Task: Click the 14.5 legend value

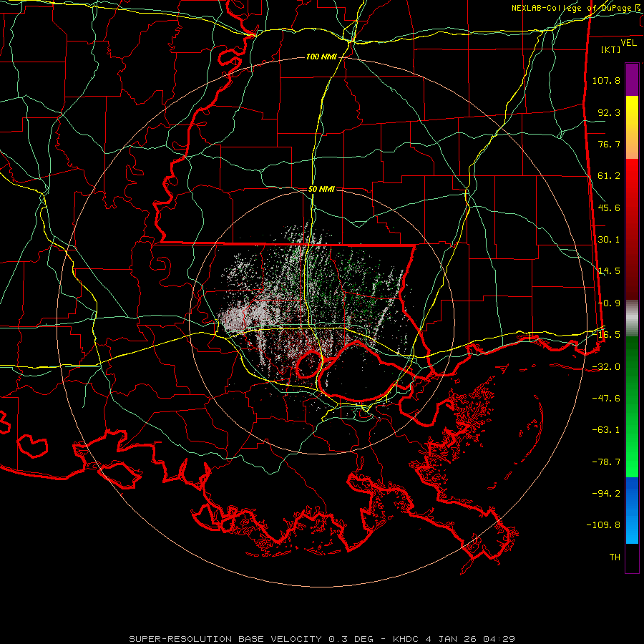Action: [x=609, y=271]
